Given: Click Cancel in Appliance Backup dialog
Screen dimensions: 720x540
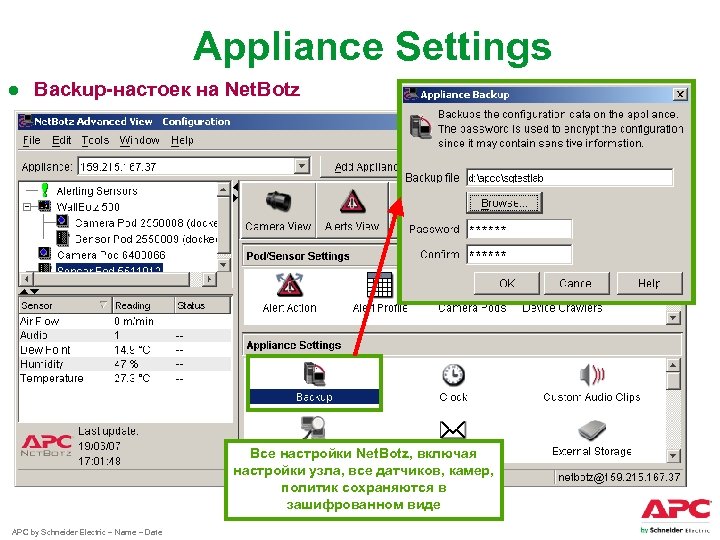Looking at the screenshot, I should (577, 283).
